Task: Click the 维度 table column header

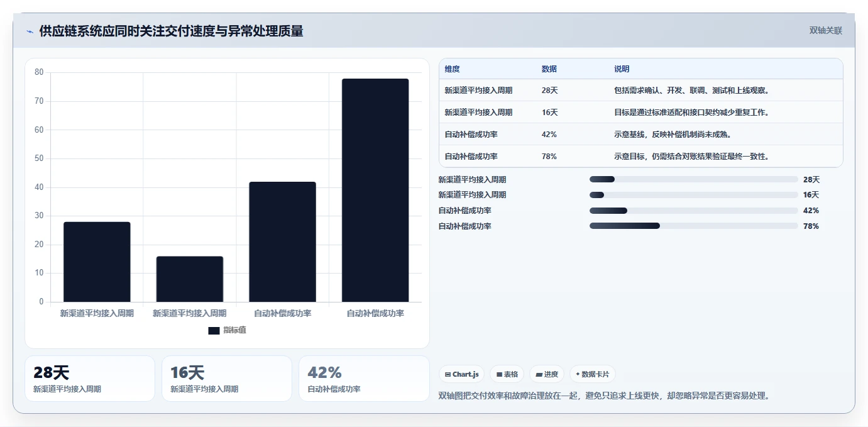Action: [452, 69]
